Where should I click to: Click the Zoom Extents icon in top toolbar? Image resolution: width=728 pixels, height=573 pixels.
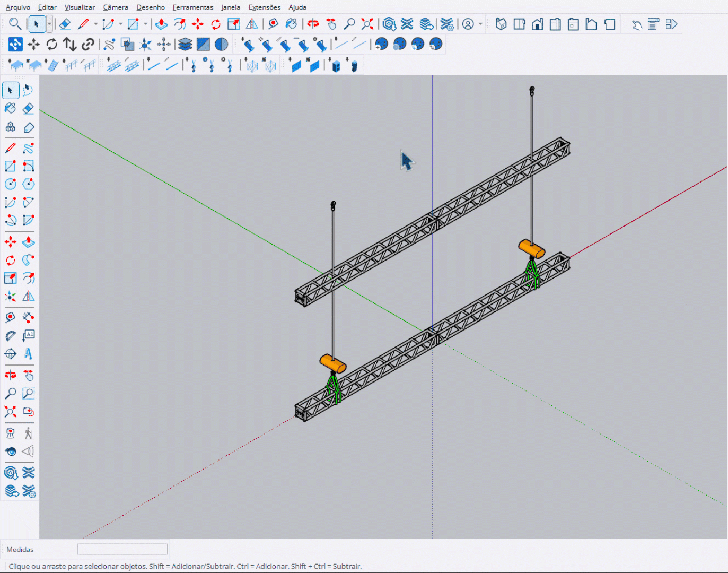(367, 24)
